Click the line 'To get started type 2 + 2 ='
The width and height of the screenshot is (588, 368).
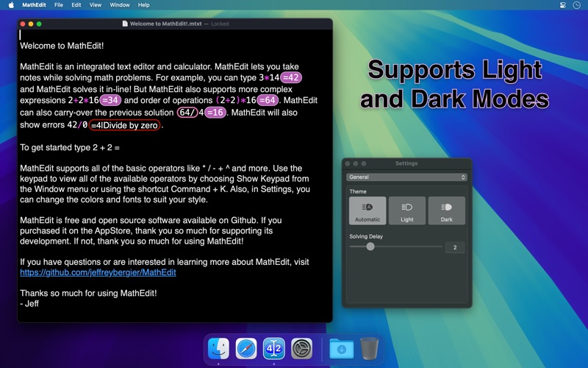70,148
